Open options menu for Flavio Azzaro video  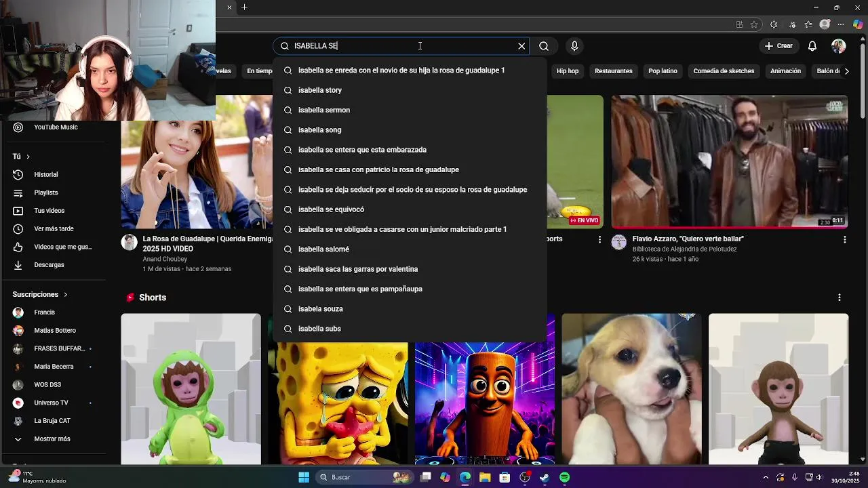[844, 240]
